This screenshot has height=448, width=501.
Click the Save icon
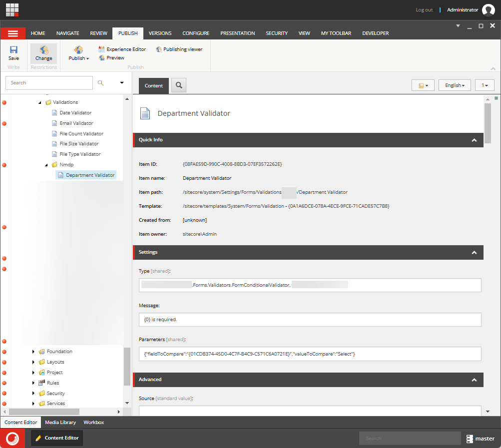point(13,52)
